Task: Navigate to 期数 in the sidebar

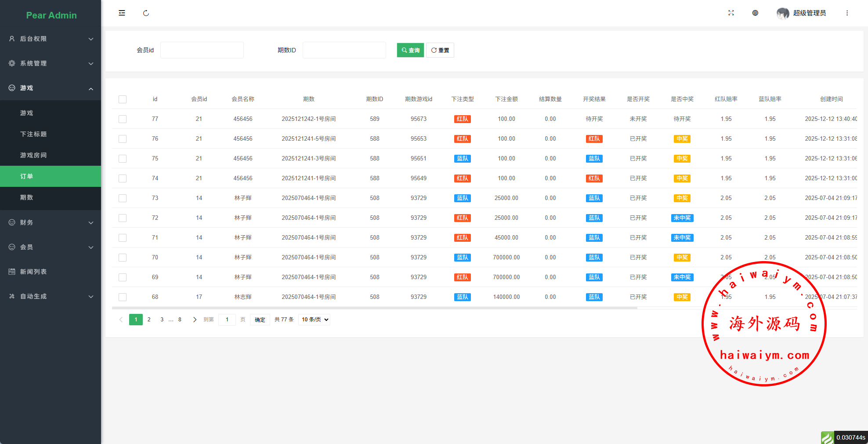Action: [x=27, y=197]
